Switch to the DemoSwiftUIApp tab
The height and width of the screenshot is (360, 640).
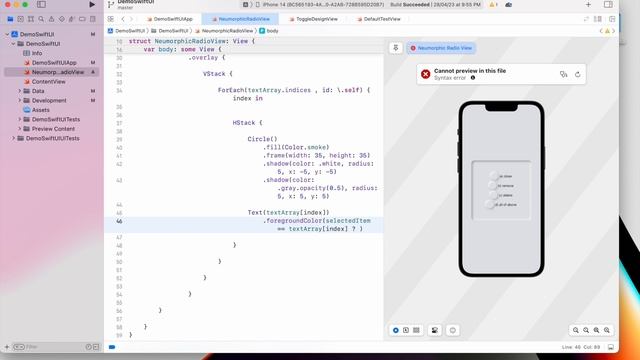coord(169,19)
